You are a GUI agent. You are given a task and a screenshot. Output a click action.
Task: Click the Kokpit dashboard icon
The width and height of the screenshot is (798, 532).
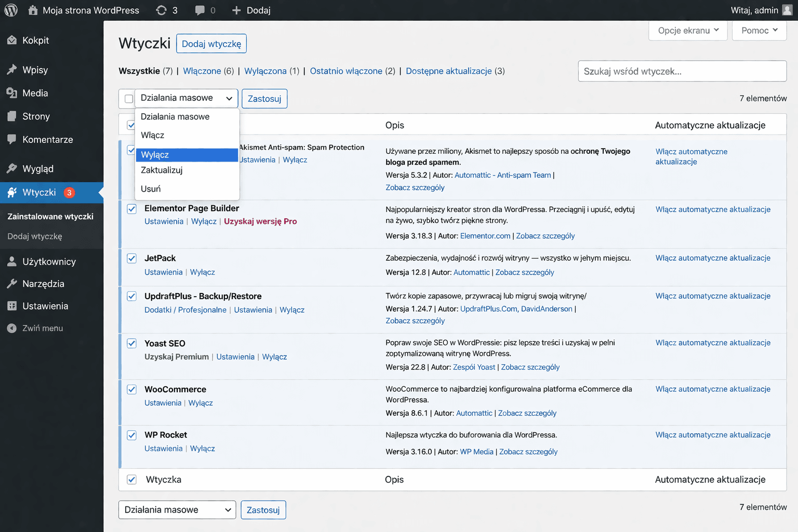pos(12,41)
